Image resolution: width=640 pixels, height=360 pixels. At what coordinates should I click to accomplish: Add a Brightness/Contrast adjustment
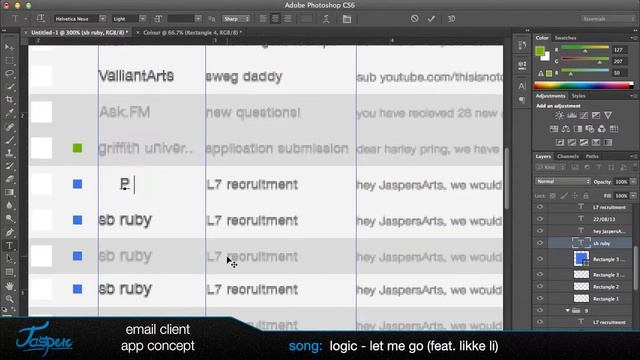(559, 116)
